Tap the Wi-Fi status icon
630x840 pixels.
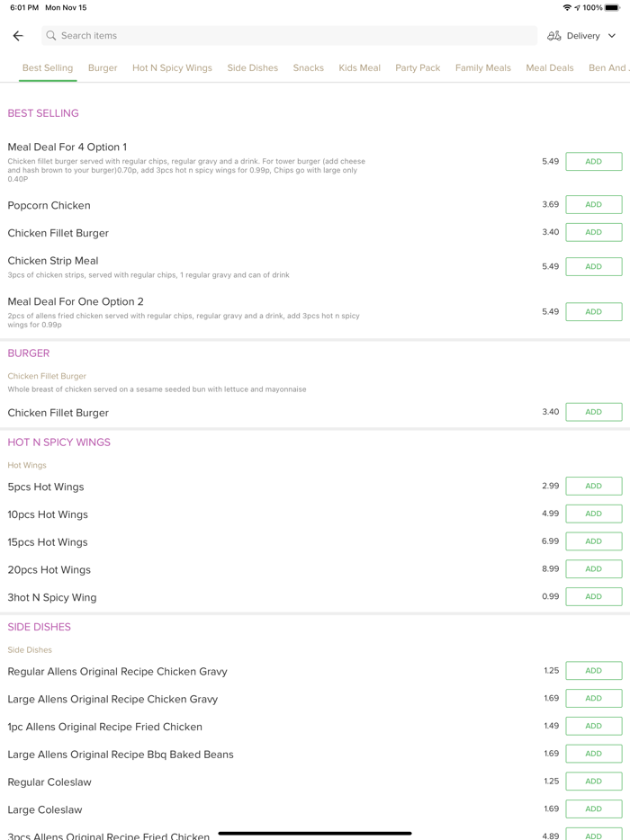point(567,7)
